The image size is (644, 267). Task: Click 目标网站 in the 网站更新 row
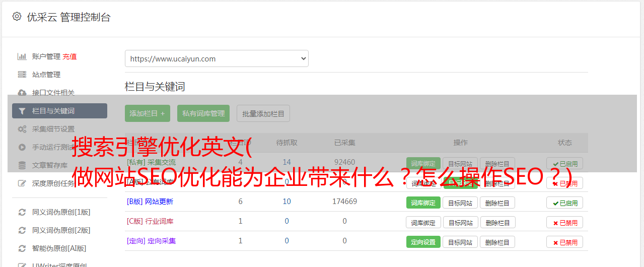(x=460, y=203)
